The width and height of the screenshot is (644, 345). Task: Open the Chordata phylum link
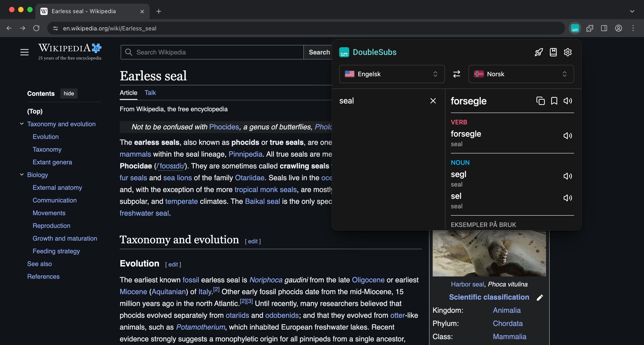pyautogui.click(x=508, y=323)
